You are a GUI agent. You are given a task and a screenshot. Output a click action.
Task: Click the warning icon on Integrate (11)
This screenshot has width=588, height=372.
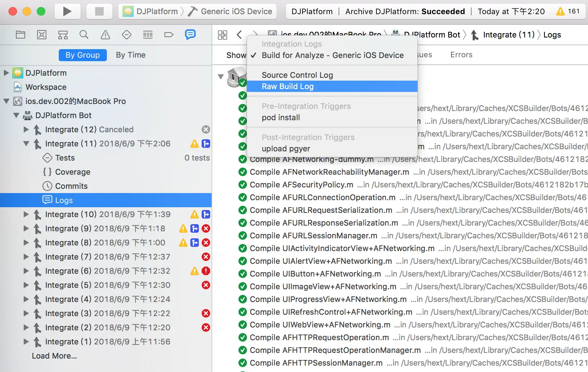click(x=195, y=144)
